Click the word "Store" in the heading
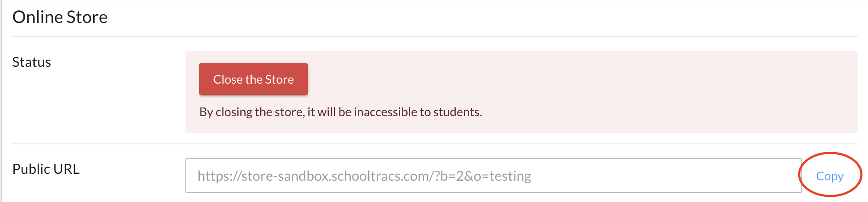This screenshot has width=868, height=202. click(x=87, y=17)
